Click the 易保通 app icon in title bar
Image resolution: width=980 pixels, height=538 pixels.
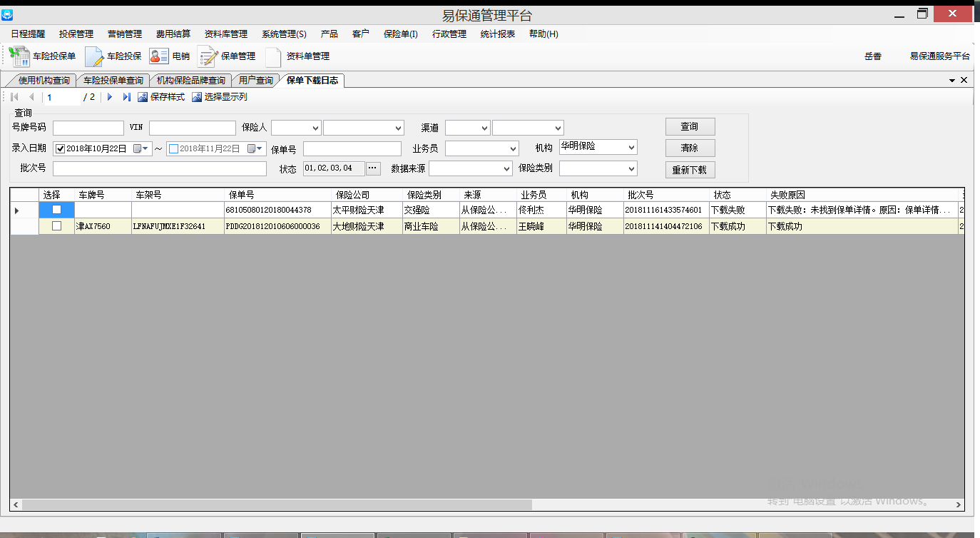pos(8,15)
